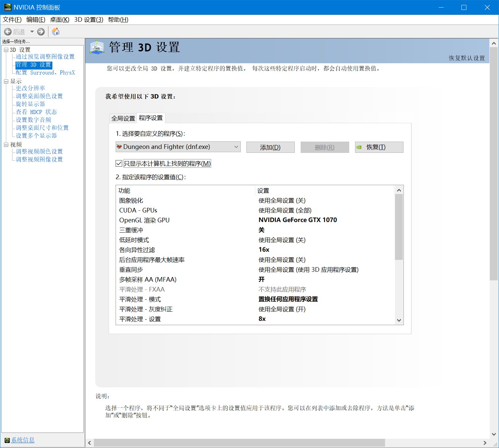The height and width of the screenshot is (448, 499).
Task: Open the program selection dropdown
Action: (x=178, y=147)
